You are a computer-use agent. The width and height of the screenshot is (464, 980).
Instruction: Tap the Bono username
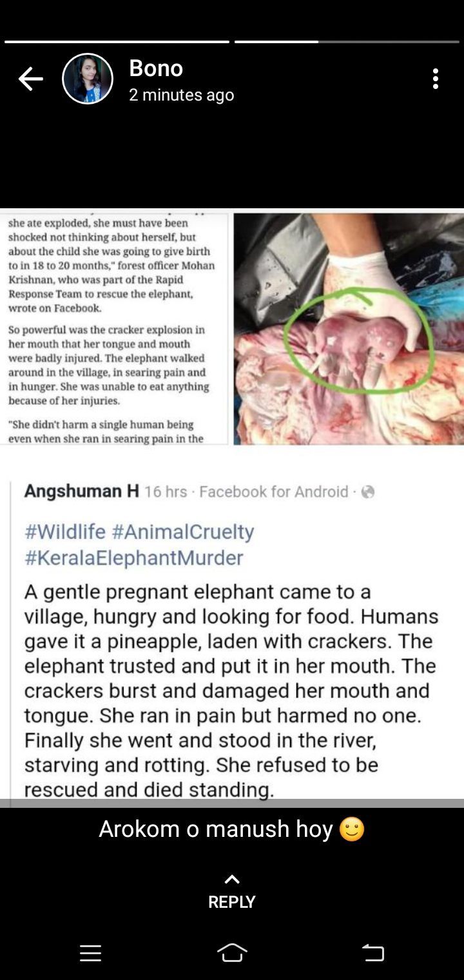tap(156, 68)
